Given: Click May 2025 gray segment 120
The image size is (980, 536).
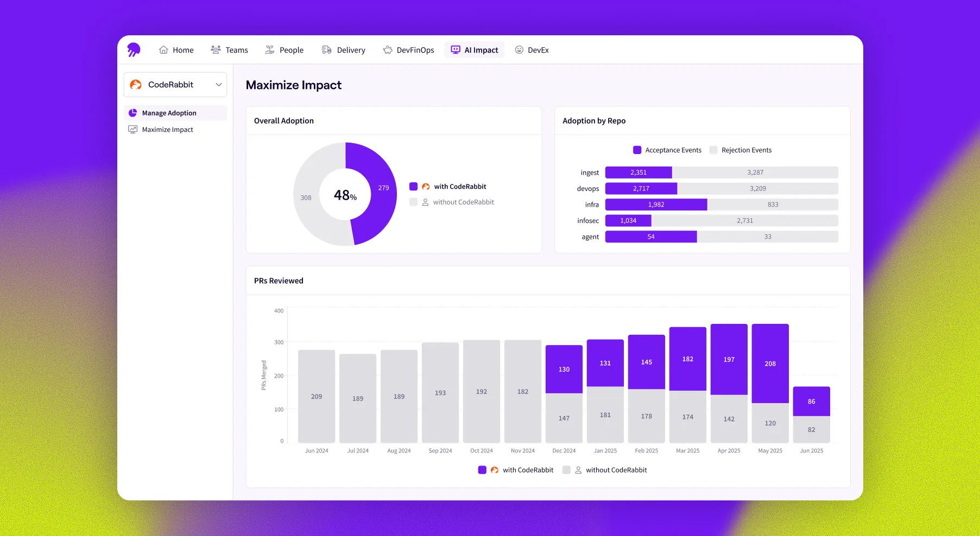Looking at the screenshot, I should point(770,423).
